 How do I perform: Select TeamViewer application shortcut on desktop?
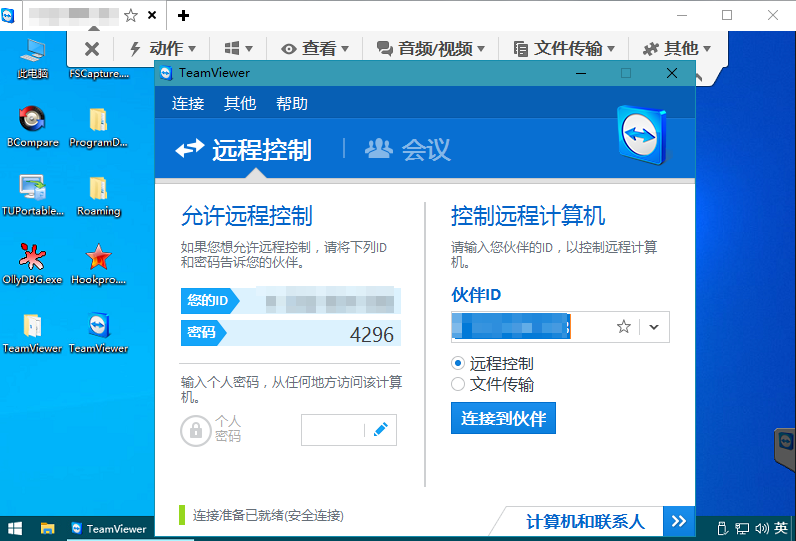click(98, 332)
